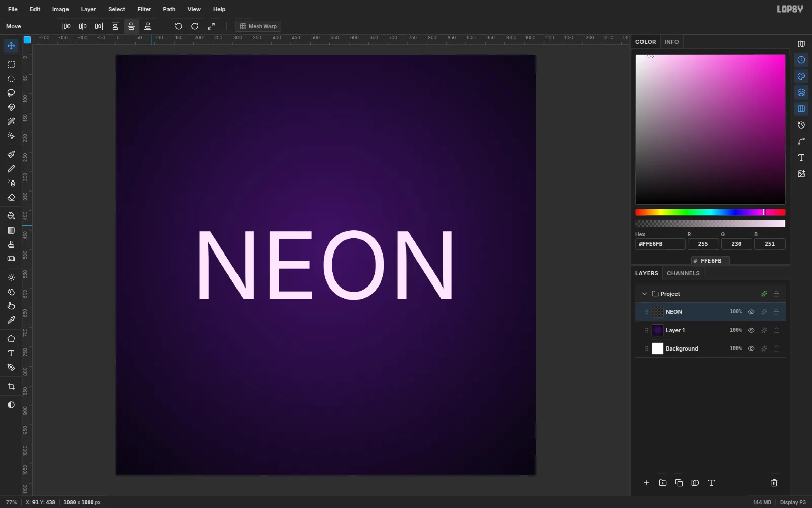Select the Eyedropper tool
Screen dimensions: 812x508
(11, 320)
